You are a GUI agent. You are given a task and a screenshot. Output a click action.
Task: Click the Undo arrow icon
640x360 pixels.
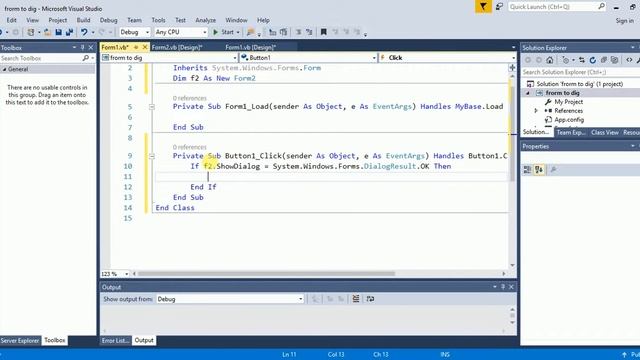click(x=84, y=32)
